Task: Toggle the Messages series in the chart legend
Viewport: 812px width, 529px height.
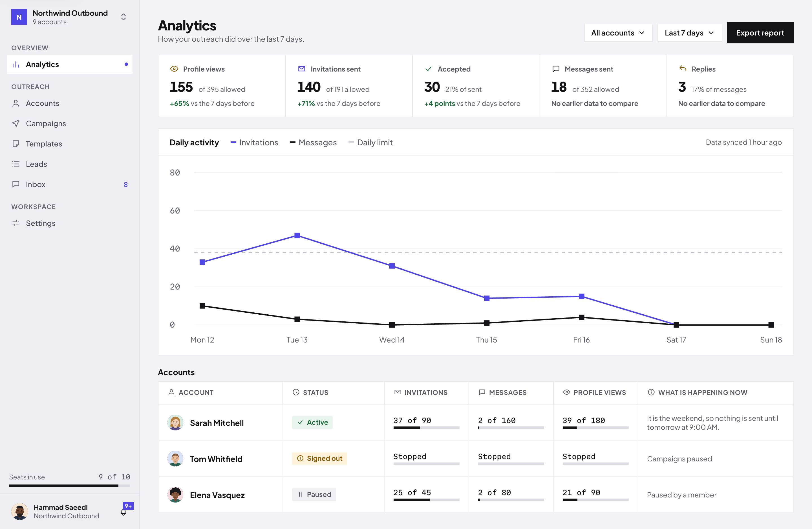Action: (x=313, y=143)
